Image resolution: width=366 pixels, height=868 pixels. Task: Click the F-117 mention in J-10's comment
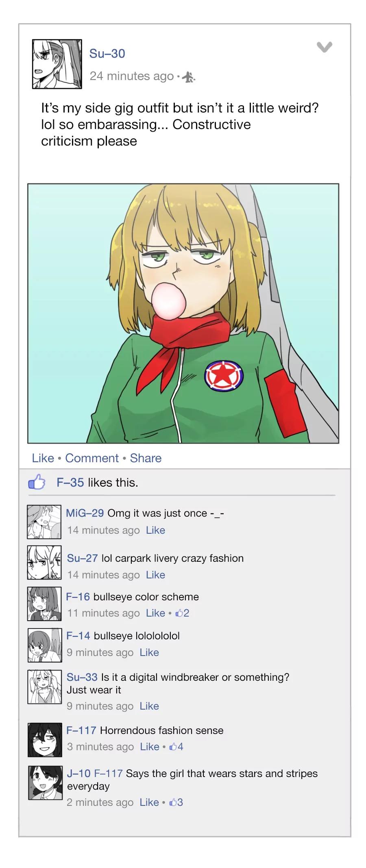click(108, 773)
